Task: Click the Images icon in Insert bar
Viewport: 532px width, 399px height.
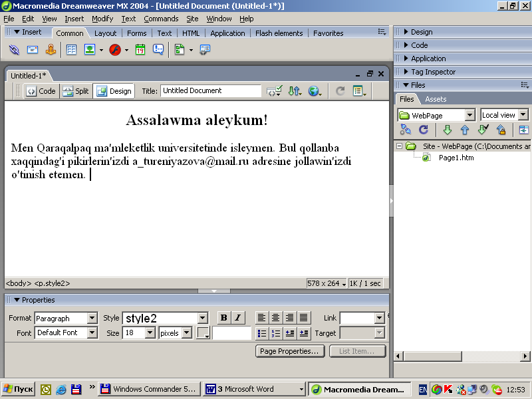Action: coord(90,50)
